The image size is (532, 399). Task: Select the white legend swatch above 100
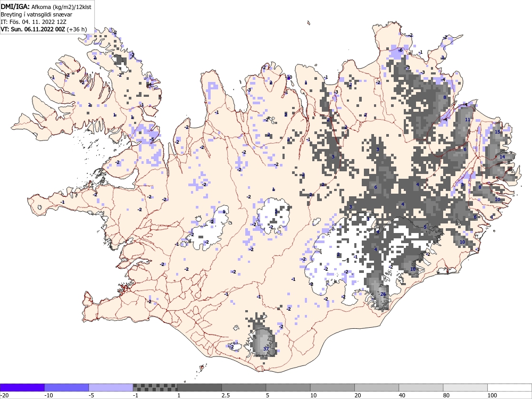tap(510, 387)
